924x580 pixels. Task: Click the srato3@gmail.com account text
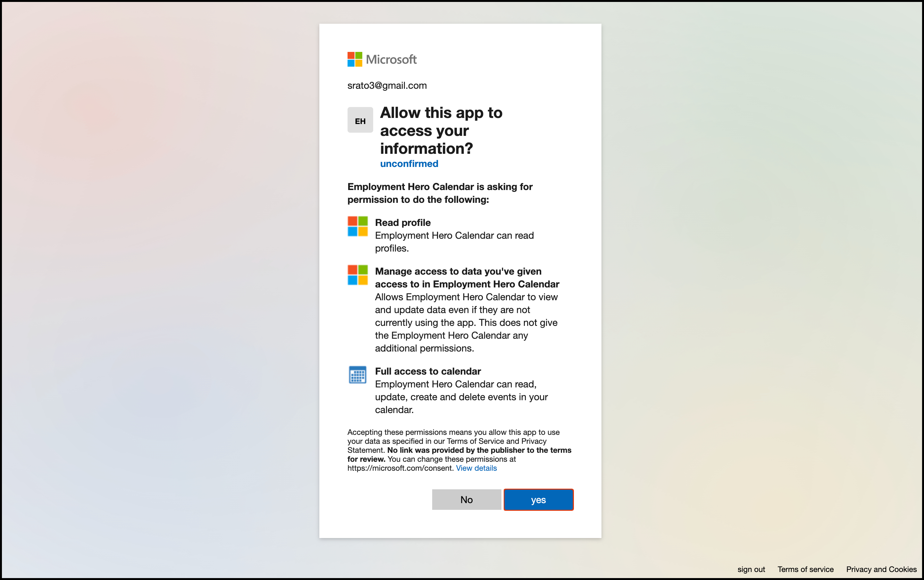[387, 86]
